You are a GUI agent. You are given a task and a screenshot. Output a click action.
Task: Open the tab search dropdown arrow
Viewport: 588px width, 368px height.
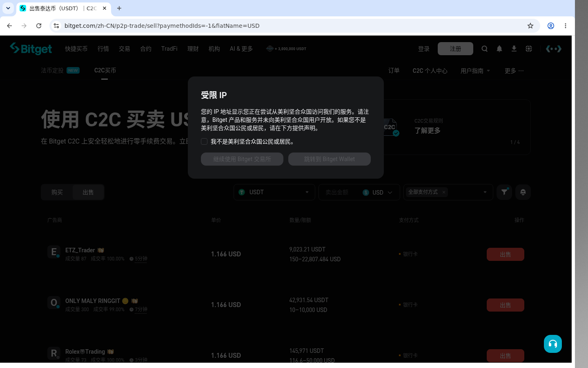(8, 8)
